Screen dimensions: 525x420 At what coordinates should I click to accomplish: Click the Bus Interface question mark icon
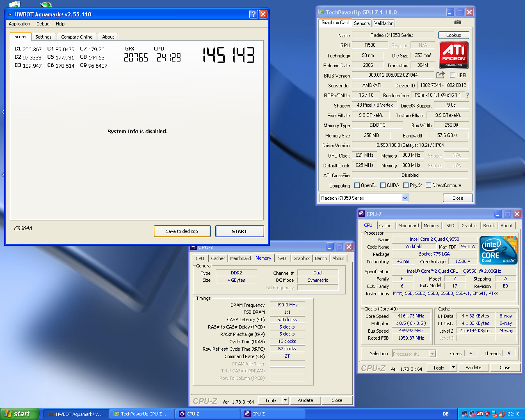coord(468,95)
